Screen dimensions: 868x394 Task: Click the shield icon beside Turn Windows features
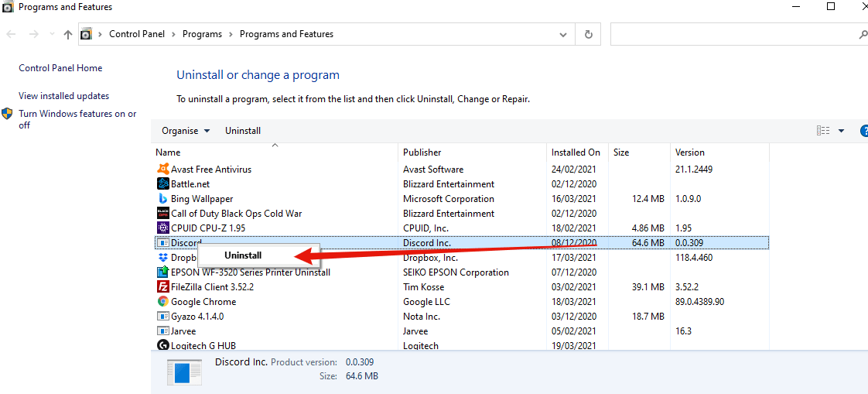pyautogui.click(x=7, y=114)
